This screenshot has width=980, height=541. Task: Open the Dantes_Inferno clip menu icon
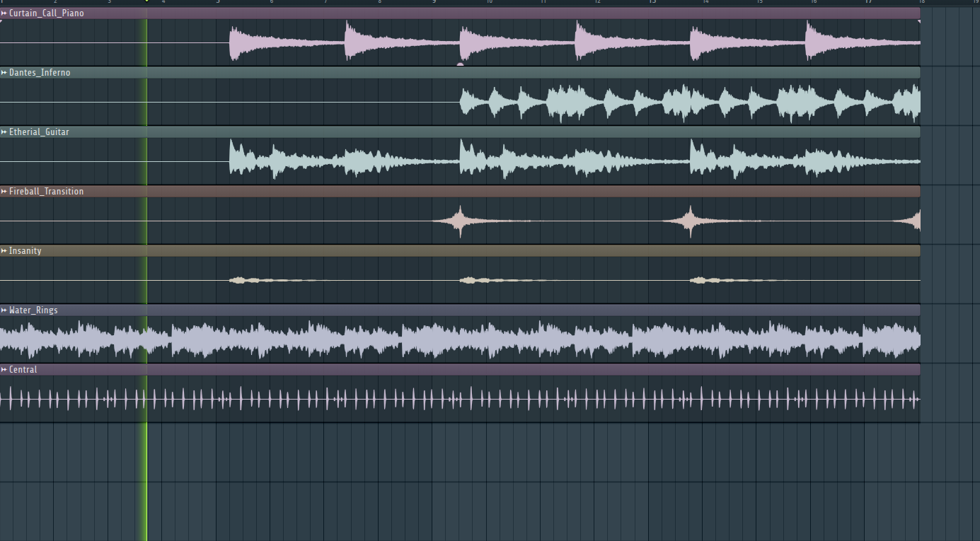[x=4, y=73]
